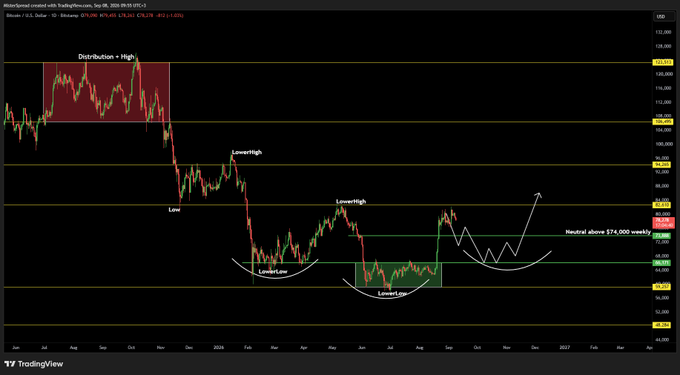This screenshot has width=680, height=375.
Task: Click 'LowerLow' label above the first arc
Action: tap(273, 272)
